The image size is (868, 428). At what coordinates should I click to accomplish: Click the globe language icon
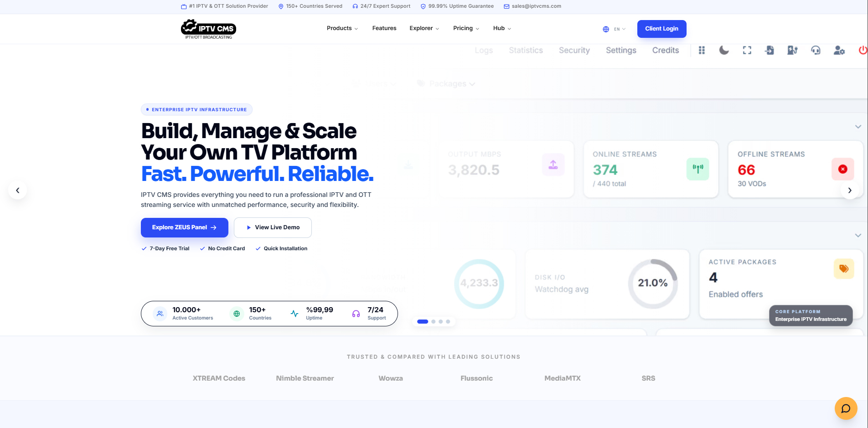[606, 29]
